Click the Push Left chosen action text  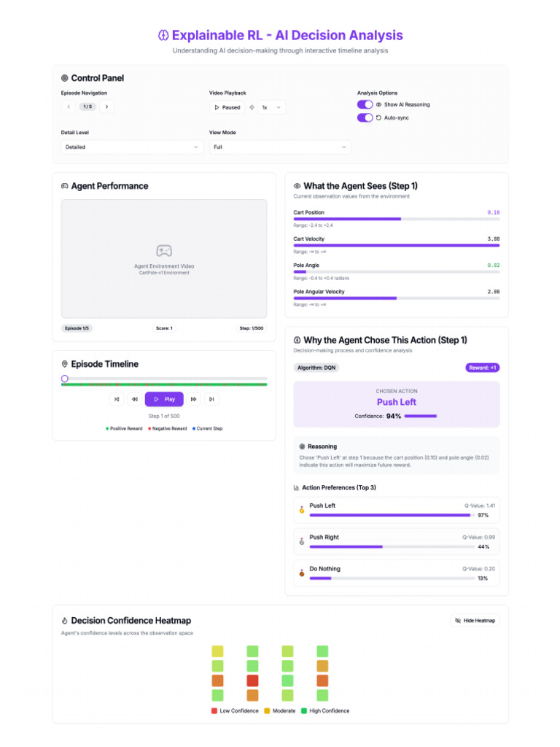tap(396, 402)
